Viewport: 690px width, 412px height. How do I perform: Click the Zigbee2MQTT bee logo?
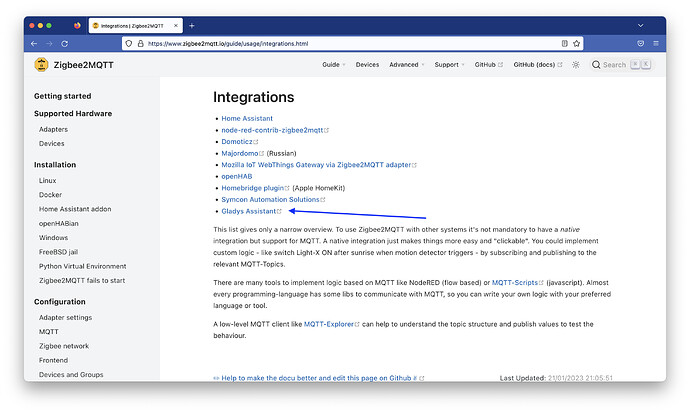41,65
